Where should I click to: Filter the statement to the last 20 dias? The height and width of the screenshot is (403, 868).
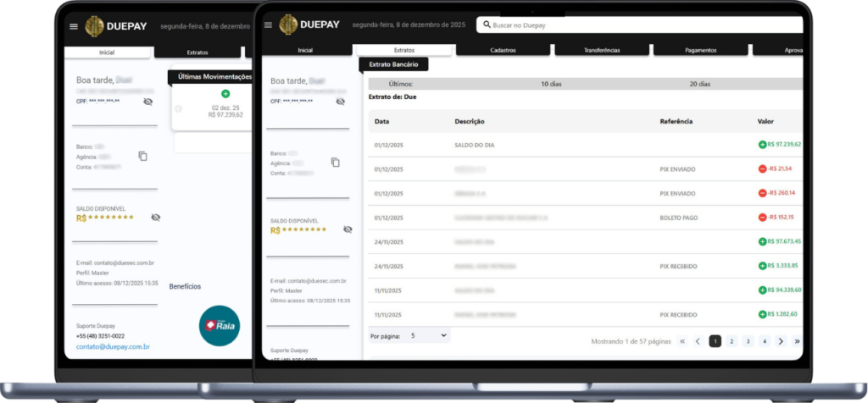[x=699, y=84]
